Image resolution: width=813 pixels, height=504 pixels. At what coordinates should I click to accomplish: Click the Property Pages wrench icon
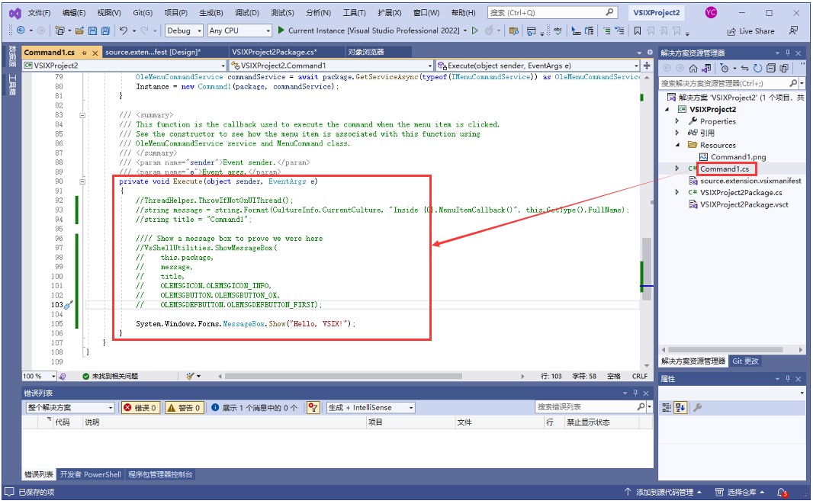697,408
